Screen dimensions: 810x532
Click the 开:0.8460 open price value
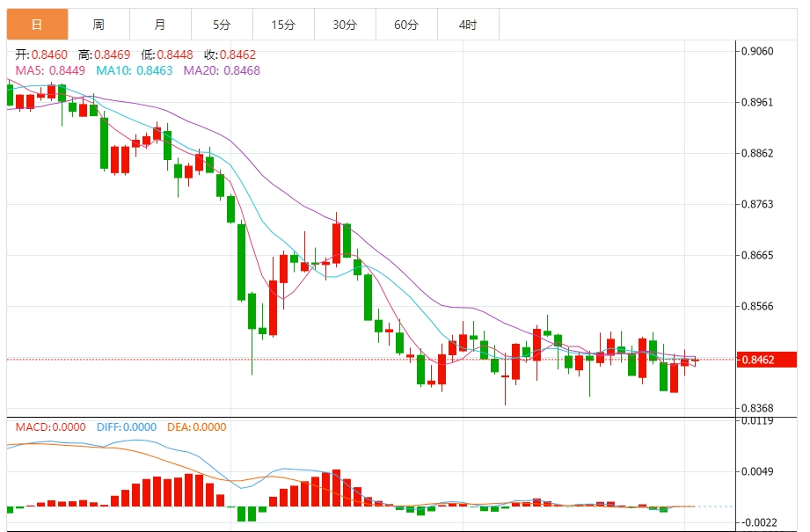(41, 55)
